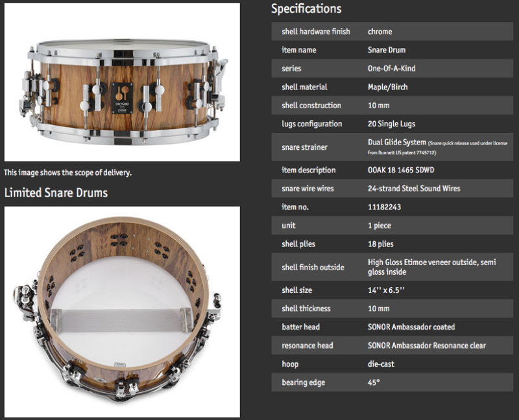Screen dimensions: 519x420
Task: Select the 'die-cast' hoop value
Action: coord(381,364)
